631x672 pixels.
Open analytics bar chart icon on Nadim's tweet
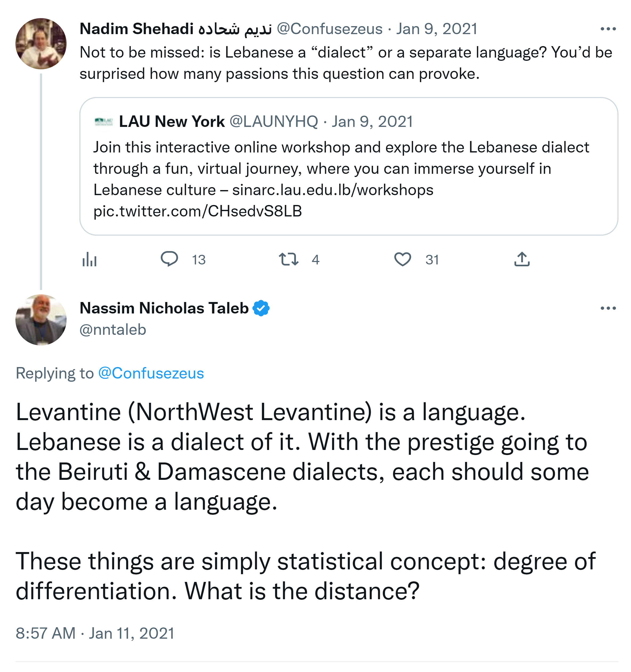(x=89, y=260)
